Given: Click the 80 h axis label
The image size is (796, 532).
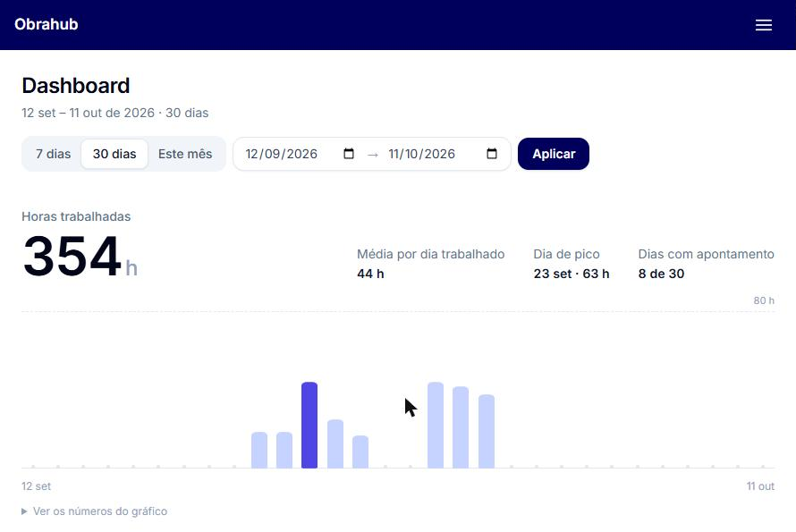Looking at the screenshot, I should 764,300.
